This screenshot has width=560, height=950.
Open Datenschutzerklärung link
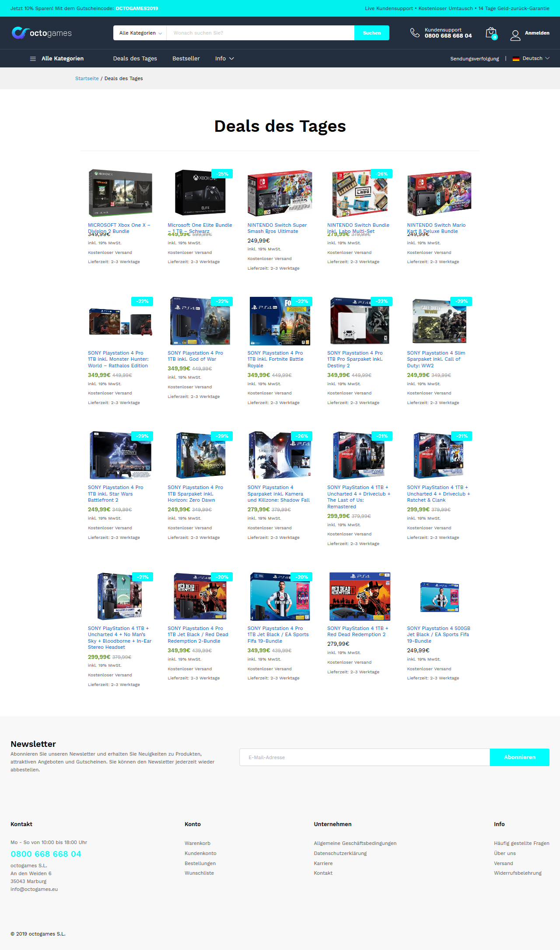340,853
